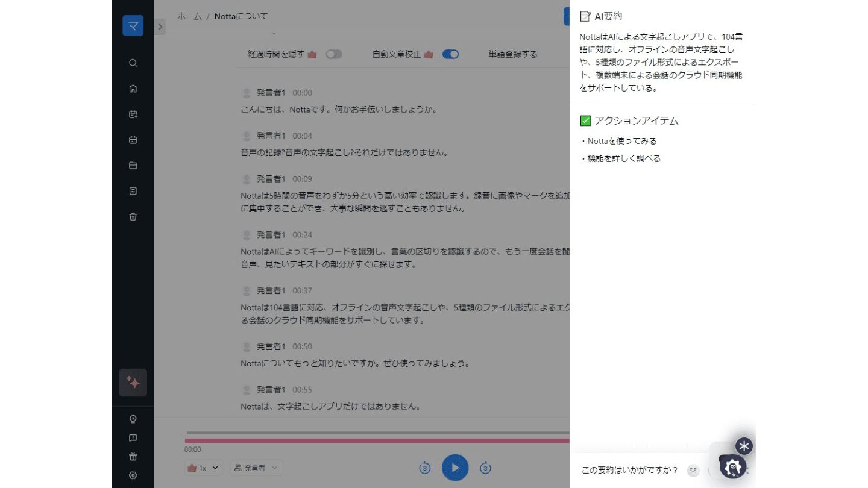Click the AI sparkle button in sidebar

(133, 383)
